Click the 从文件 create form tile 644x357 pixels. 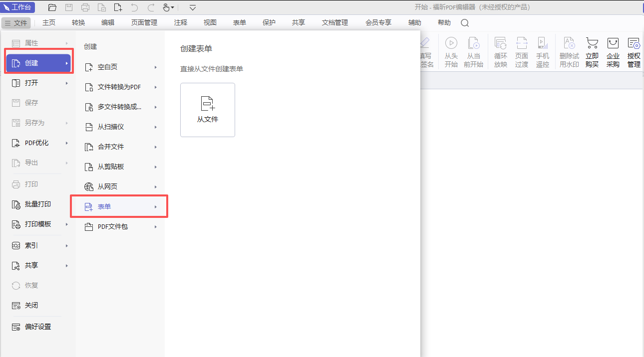[207, 110]
